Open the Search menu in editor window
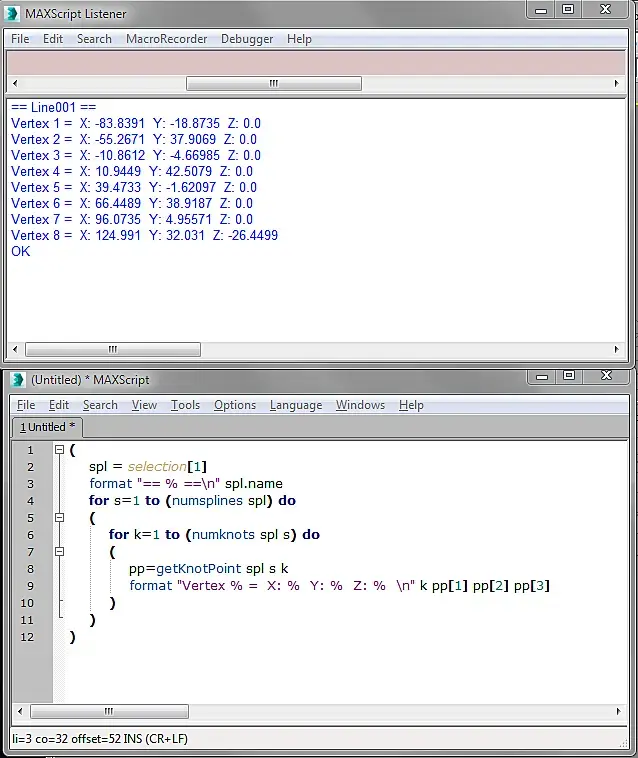The height and width of the screenshot is (758, 638). point(100,405)
